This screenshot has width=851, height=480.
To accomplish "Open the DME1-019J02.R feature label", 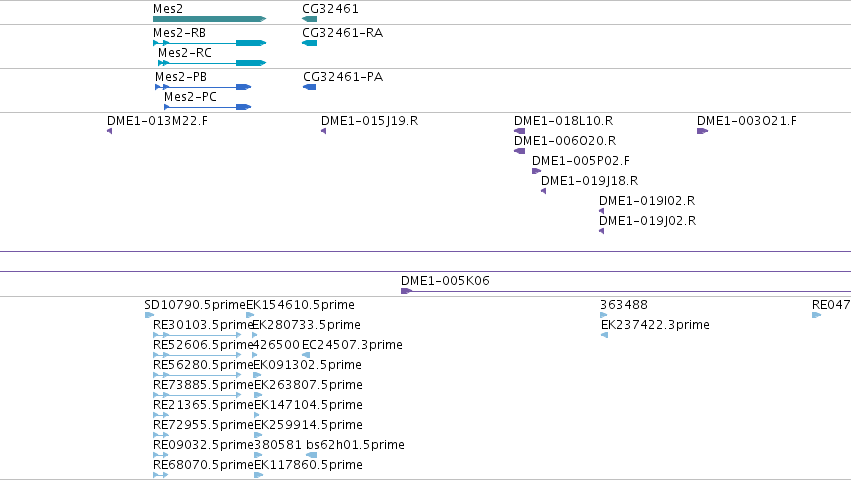I will click(647, 221).
